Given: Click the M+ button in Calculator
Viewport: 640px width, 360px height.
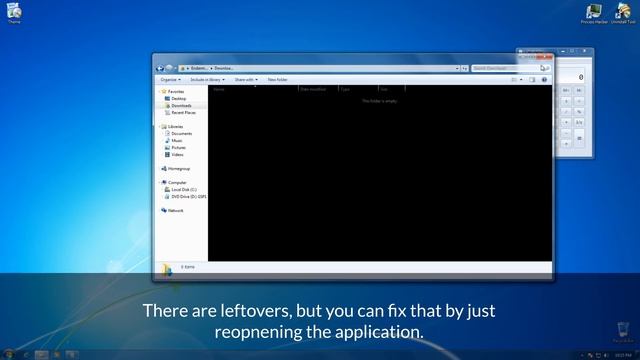Looking at the screenshot, I should (566, 90).
